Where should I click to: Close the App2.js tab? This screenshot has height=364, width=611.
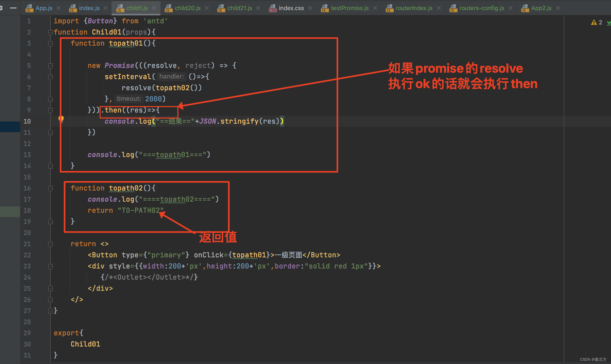tap(558, 8)
